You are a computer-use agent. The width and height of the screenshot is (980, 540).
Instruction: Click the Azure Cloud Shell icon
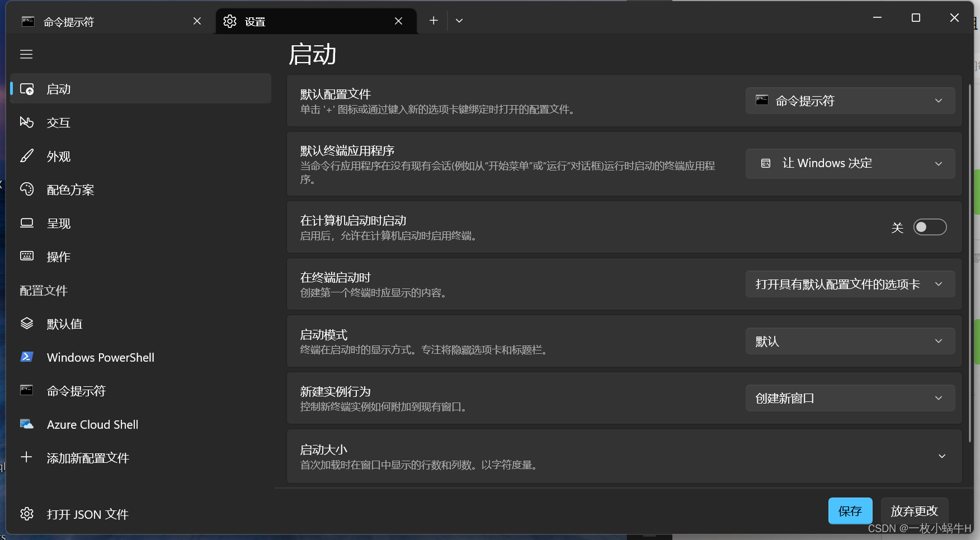(x=27, y=424)
